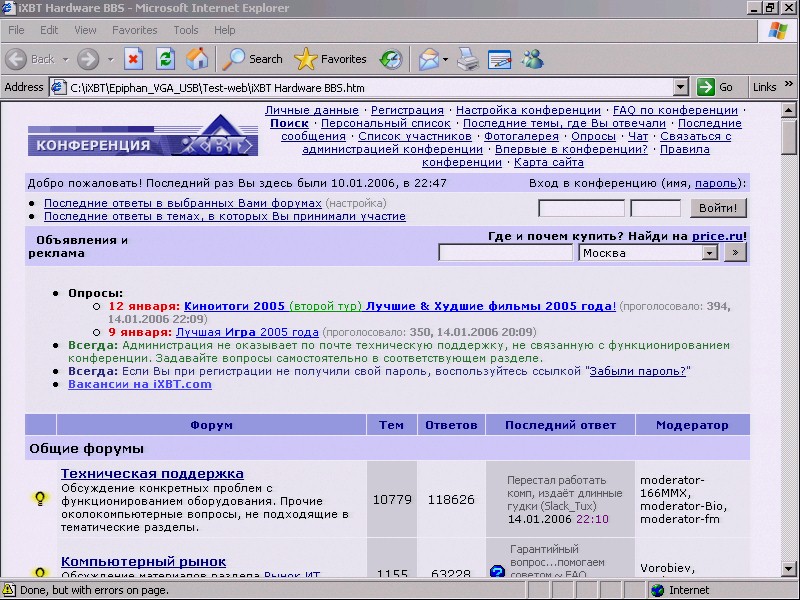Open the View menu
Viewport: 800px width, 600px height.
click(x=85, y=30)
